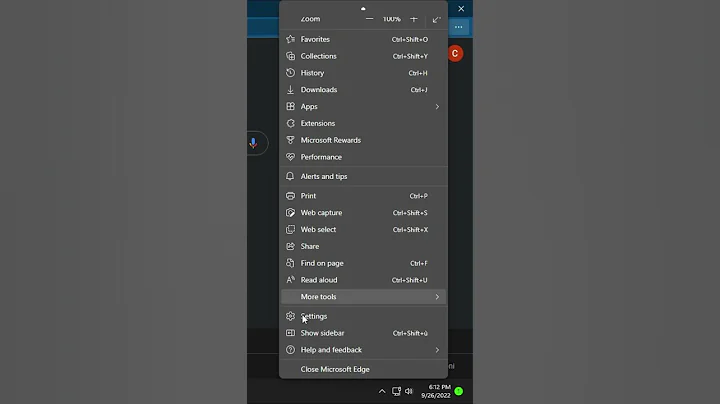Image resolution: width=720 pixels, height=404 pixels.
Task: Decrease zoom with the minus button
Action: pos(369,19)
